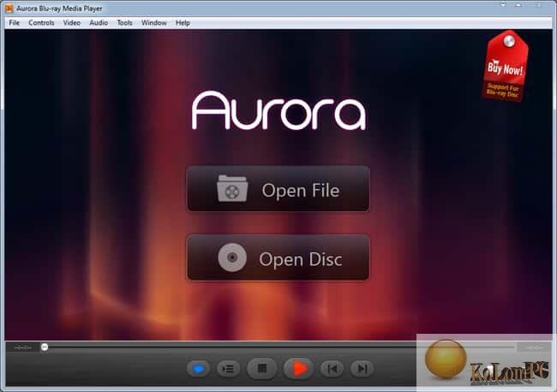The image size is (557, 392).
Task: Skip to the next track
Action: pos(362,369)
